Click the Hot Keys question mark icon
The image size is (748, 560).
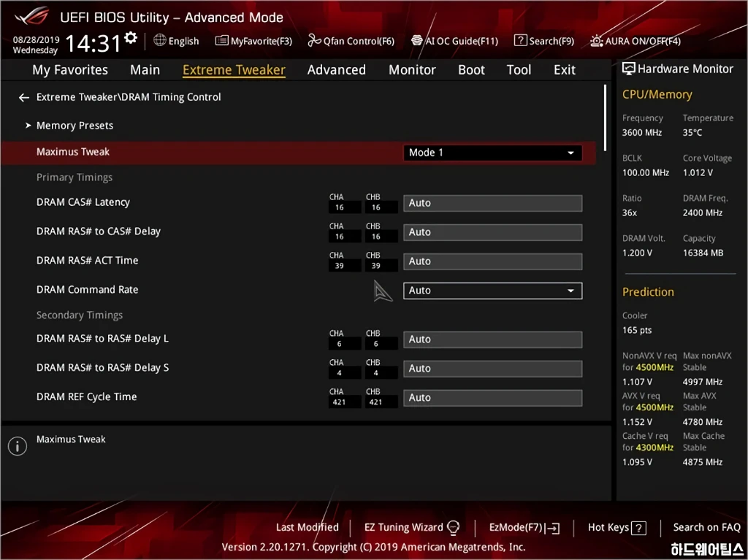coord(638,528)
